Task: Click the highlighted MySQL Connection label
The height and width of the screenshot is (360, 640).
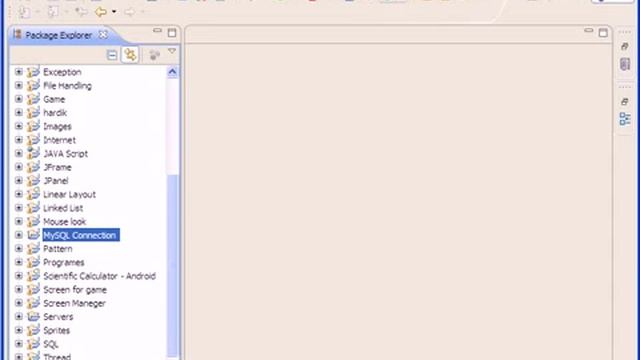Action: (81, 235)
